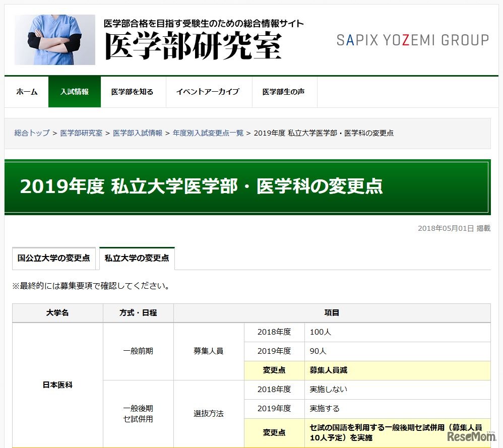The width and height of the screenshot is (503, 448).
Task: Click the 総合トップ breadcrumb link
Action: 32,133
